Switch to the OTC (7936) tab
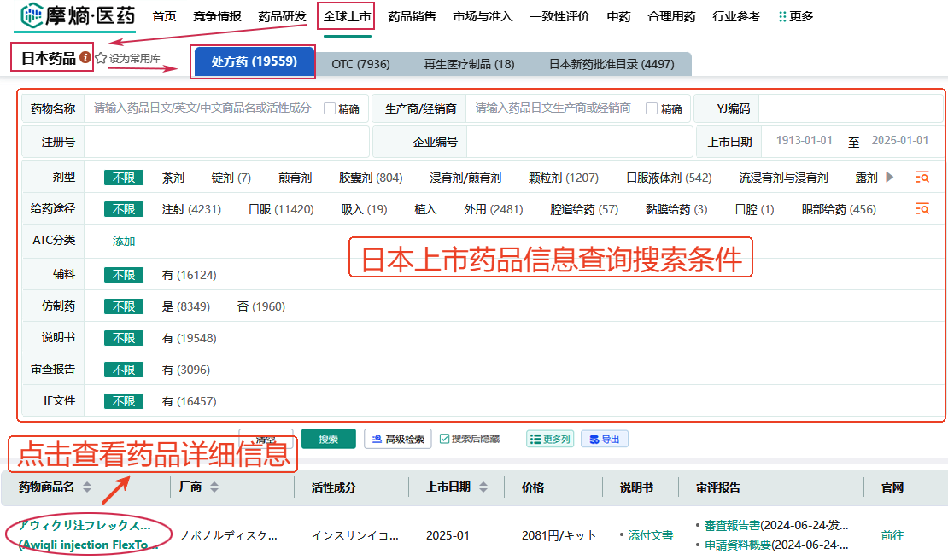 coord(360,64)
